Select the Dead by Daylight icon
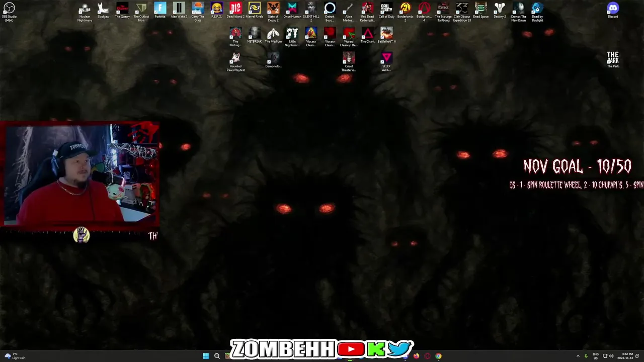 click(537, 12)
